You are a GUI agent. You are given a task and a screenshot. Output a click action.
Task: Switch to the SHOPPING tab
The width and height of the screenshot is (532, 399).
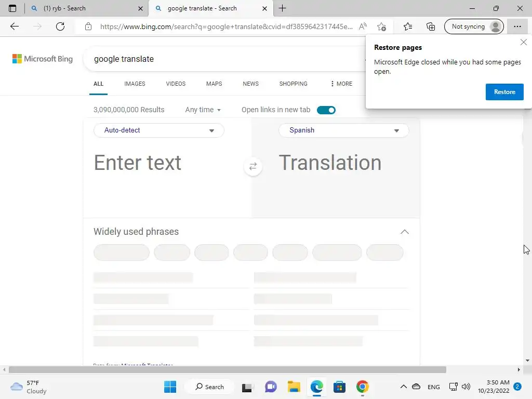294,84
